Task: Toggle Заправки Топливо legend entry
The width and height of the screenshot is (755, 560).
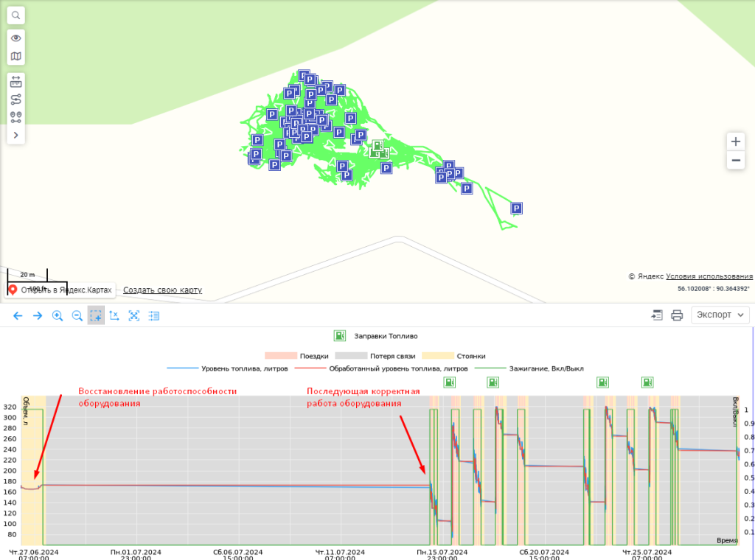Action: click(376, 336)
